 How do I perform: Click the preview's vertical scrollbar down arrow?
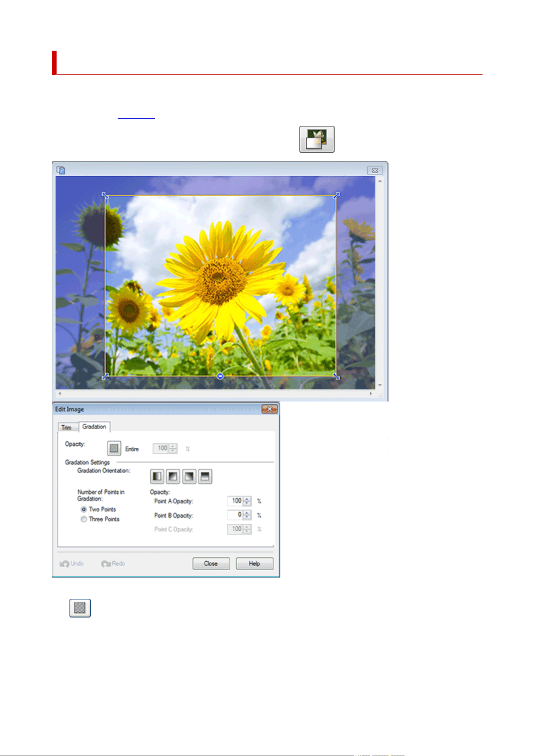(x=380, y=385)
